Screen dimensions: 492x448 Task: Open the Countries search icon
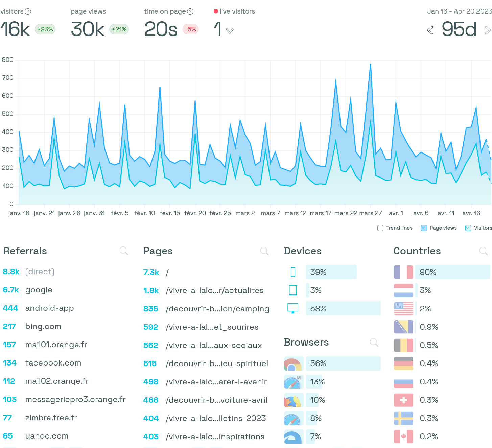484,251
